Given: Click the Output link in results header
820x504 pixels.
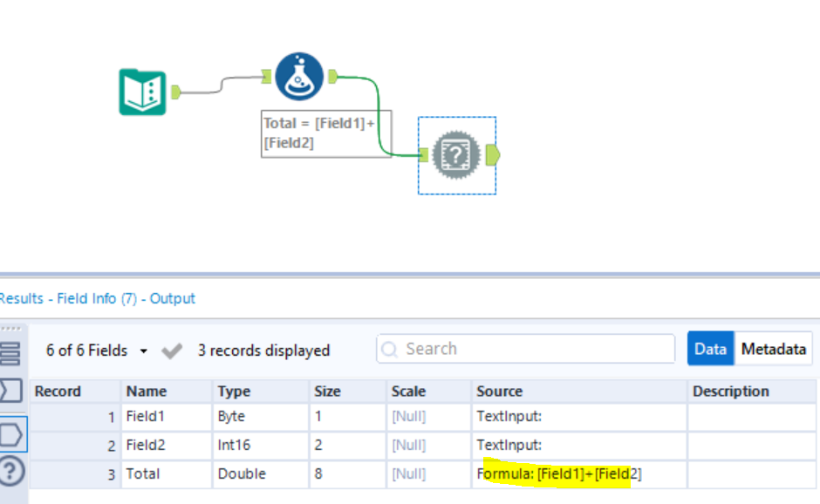Looking at the screenshot, I should pyautogui.click(x=173, y=298).
